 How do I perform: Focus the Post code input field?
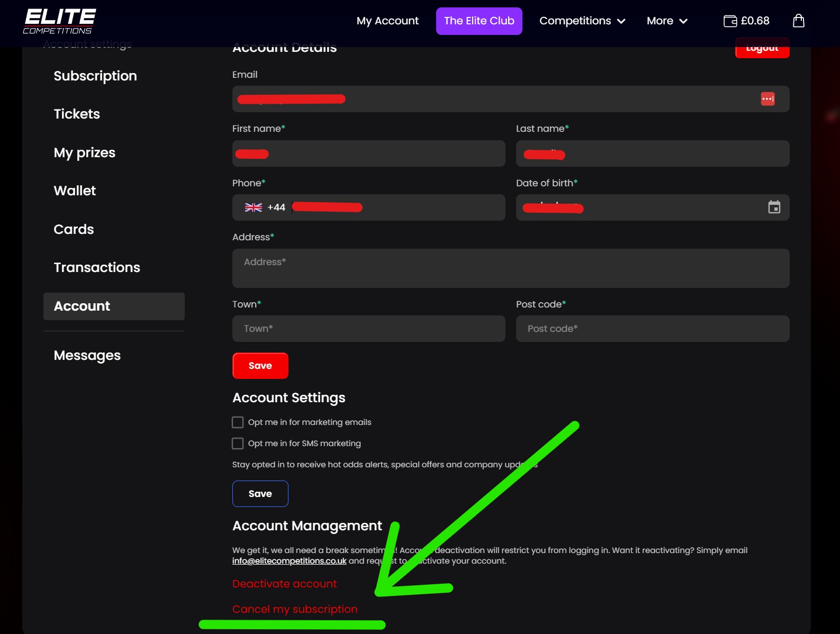point(652,329)
